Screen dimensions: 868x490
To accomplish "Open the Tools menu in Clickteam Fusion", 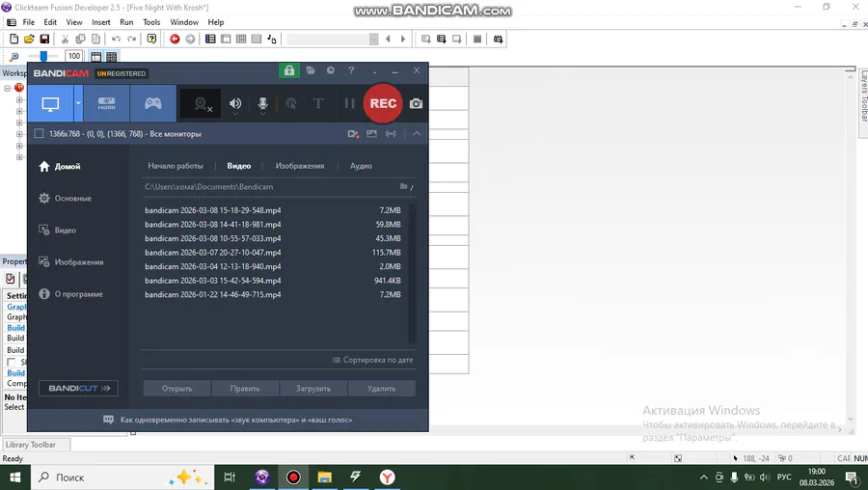I will pyautogui.click(x=151, y=22).
